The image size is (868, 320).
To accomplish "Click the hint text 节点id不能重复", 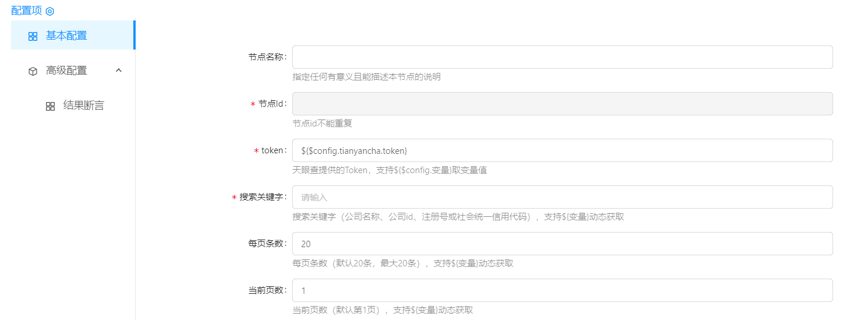I will point(322,124).
